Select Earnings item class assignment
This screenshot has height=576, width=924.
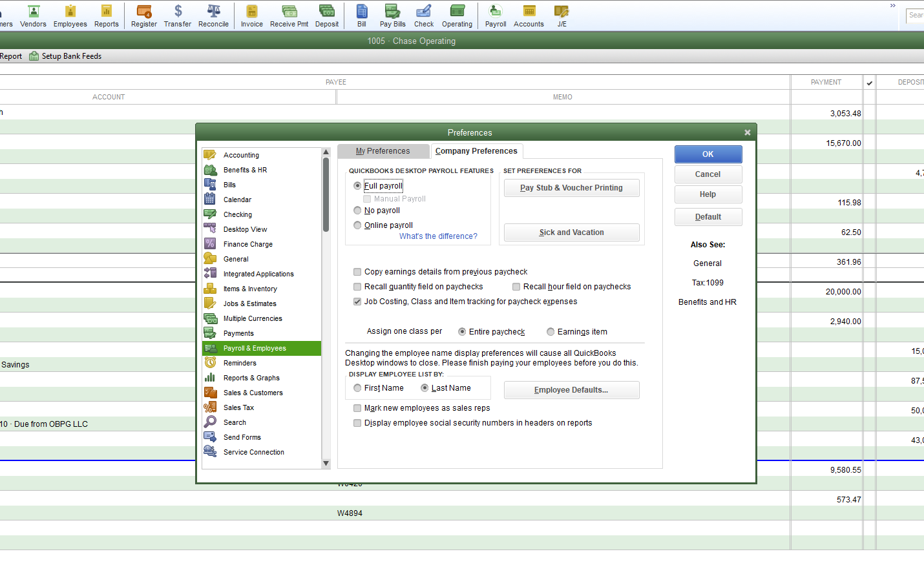[551, 332]
